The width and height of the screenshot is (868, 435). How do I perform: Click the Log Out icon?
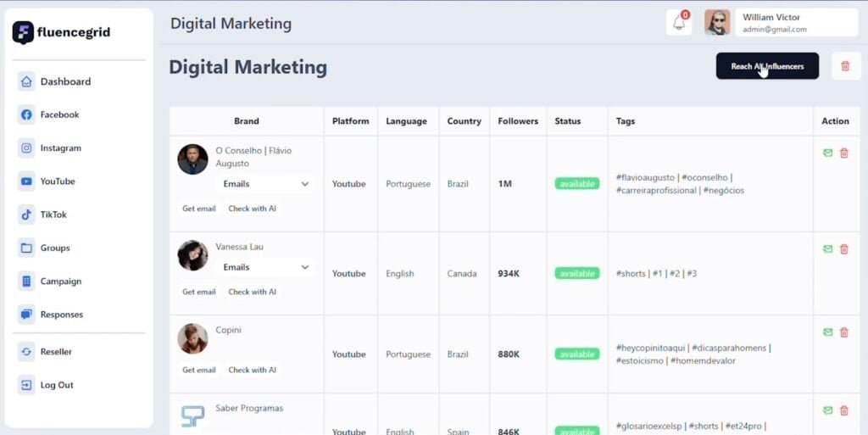26,385
